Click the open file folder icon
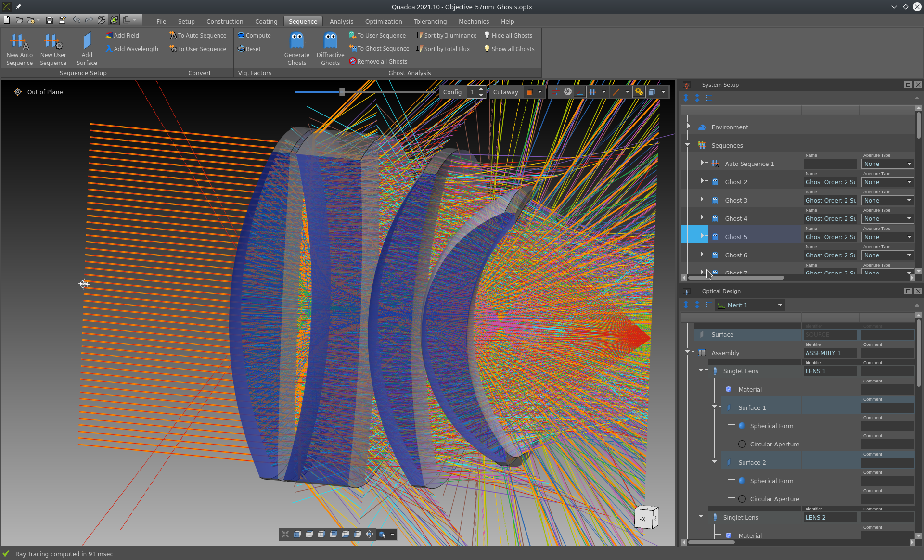 point(19,20)
